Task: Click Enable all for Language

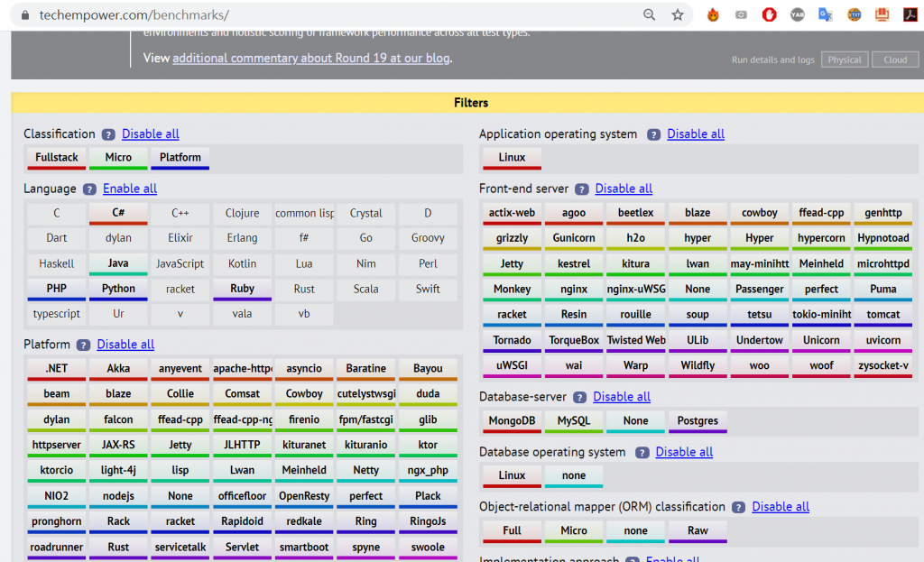Action: (x=130, y=189)
